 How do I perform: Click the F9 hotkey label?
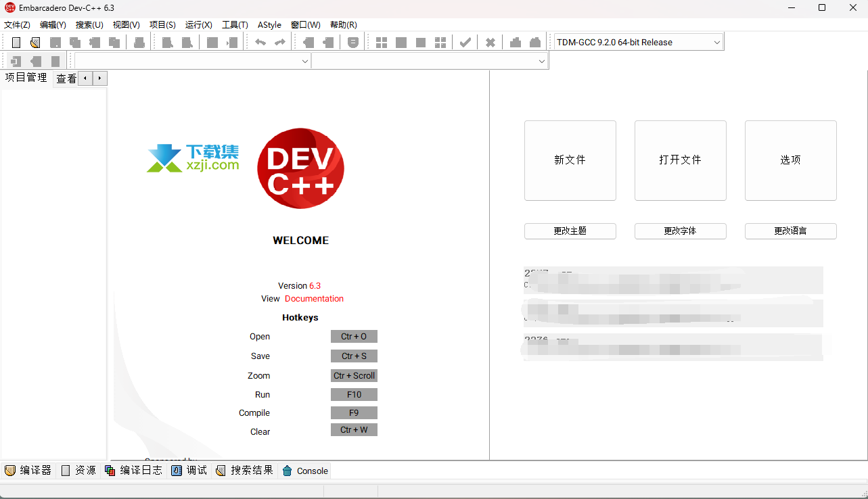coord(354,413)
